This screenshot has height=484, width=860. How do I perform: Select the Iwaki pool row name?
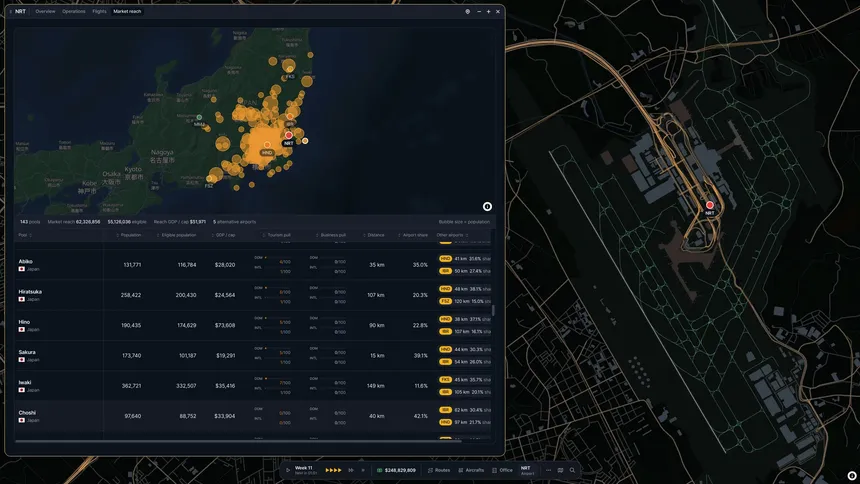pyautogui.click(x=25, y=382)
